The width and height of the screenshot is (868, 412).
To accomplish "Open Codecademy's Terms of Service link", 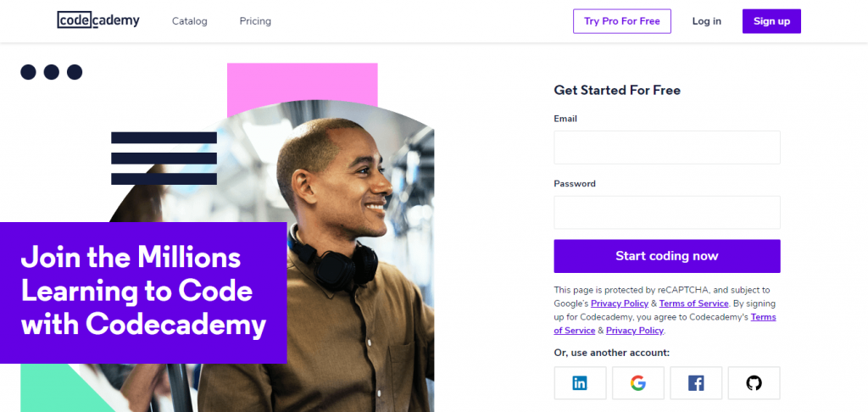I will (x=763, y=317).
